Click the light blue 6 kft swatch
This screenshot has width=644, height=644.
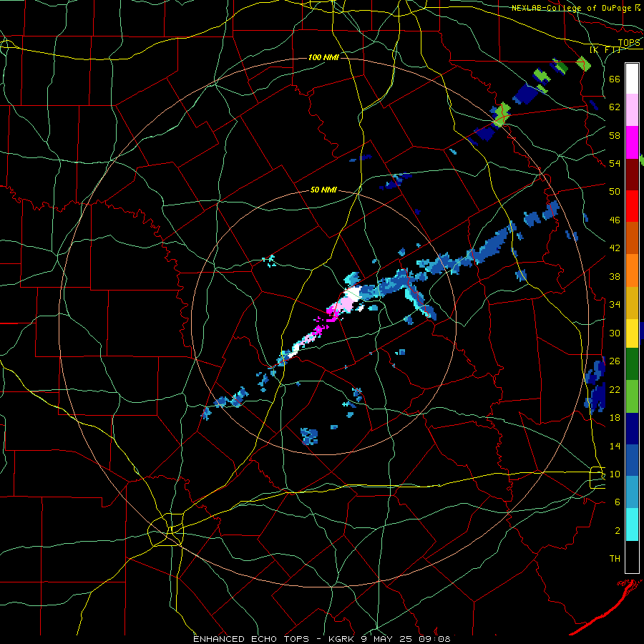(x=632, y=492)
